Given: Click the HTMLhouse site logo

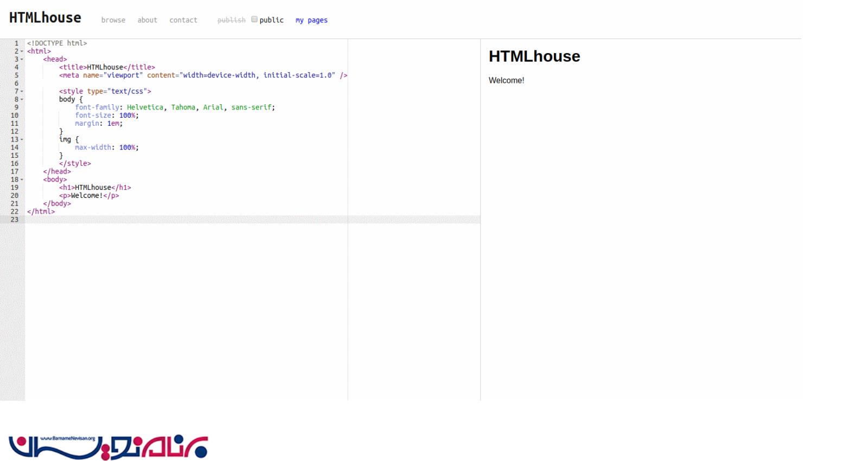Looking at the screenshot, I should (45, 18).
